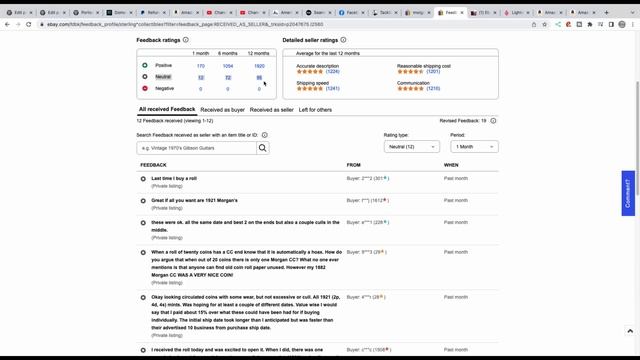Click the buyer with score (1612) in the second row

368,200
